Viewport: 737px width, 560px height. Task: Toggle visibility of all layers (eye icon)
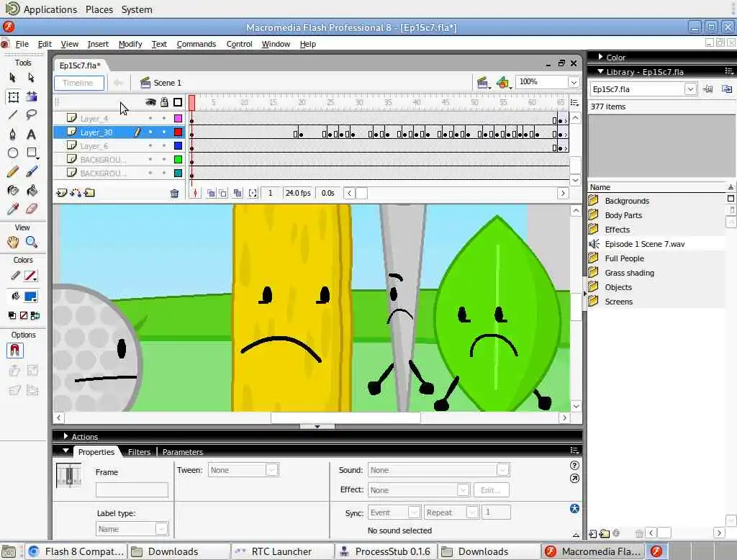coord(150,102)
